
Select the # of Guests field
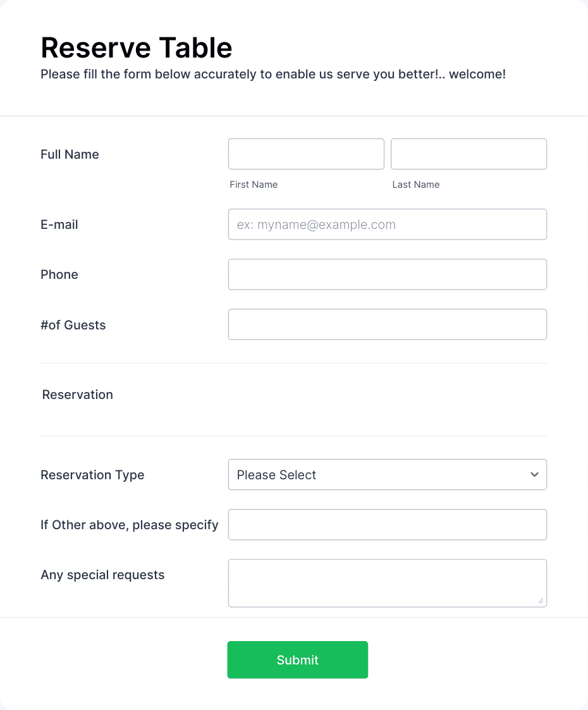(388, 324)
